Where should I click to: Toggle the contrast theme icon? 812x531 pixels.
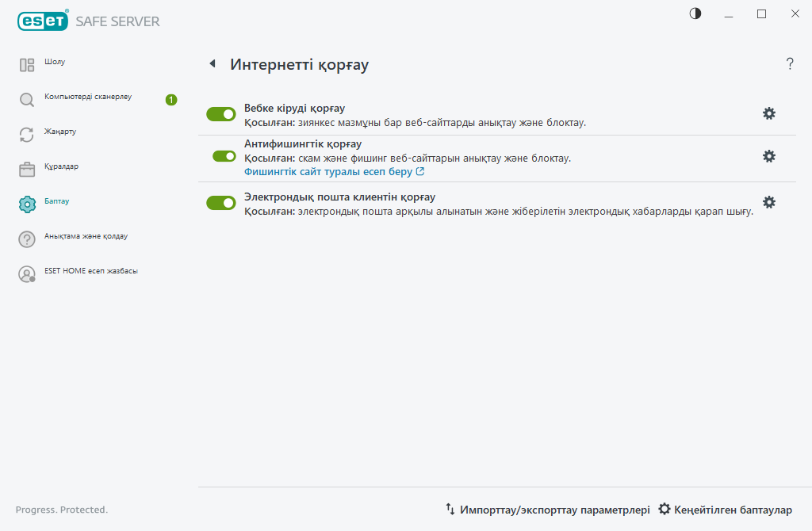(x=695, y=13)
